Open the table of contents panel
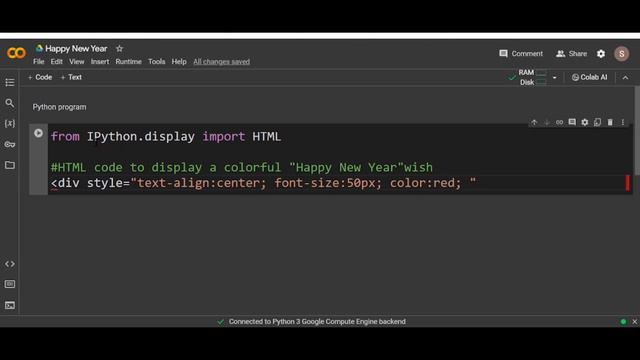 point(10,82)
